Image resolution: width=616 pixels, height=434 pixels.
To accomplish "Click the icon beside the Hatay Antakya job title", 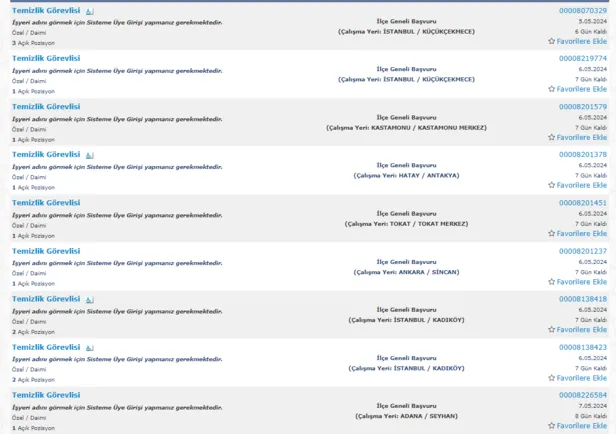I will click(x=89, y=155).
